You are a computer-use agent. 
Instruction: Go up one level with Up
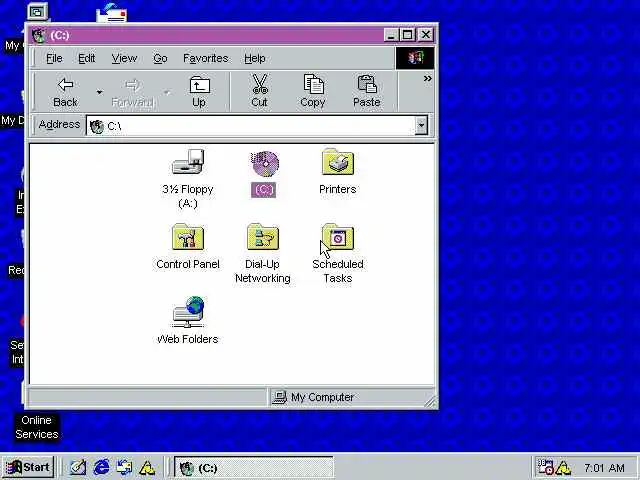tap(199, 92)
